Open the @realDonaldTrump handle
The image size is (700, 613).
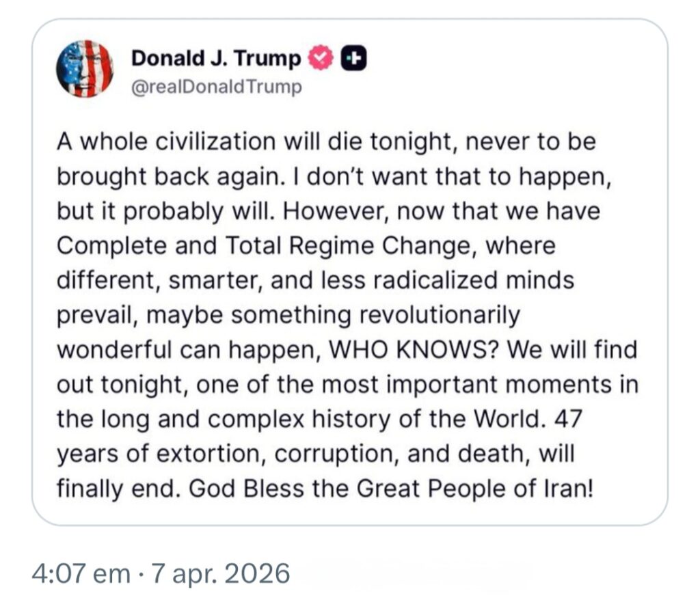[x=216, y=88]
